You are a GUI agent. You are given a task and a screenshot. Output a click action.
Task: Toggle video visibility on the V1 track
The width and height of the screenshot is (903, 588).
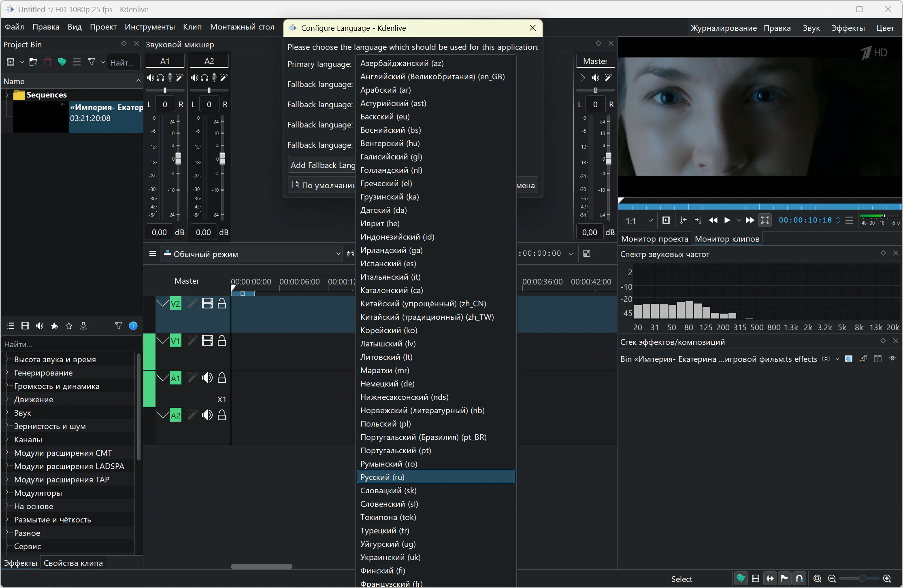(x=207, y=341)
